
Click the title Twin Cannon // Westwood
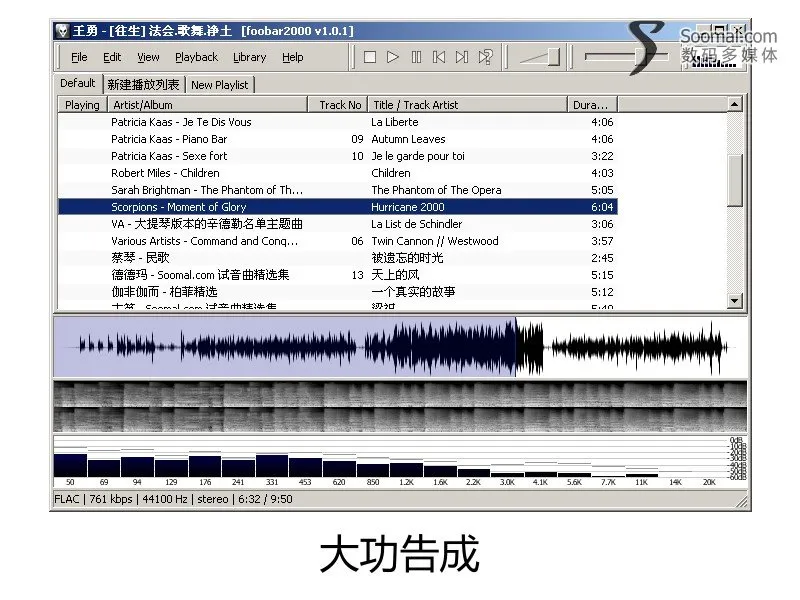pos(435,241)
